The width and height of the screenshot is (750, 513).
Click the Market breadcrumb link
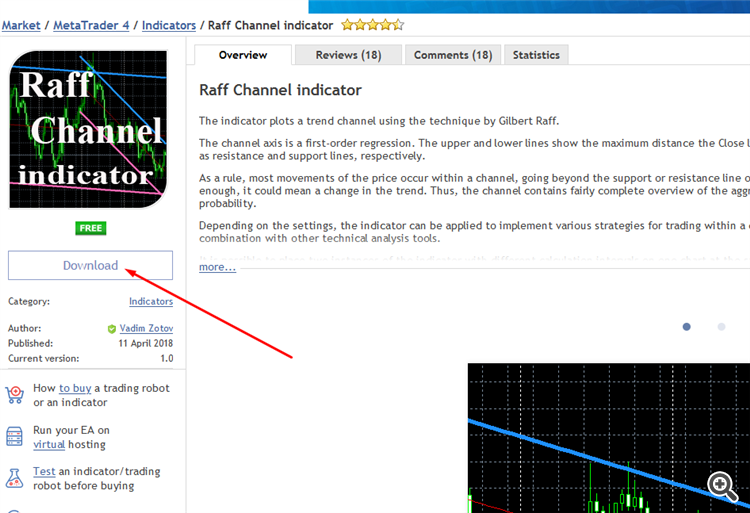click(21, 25)
